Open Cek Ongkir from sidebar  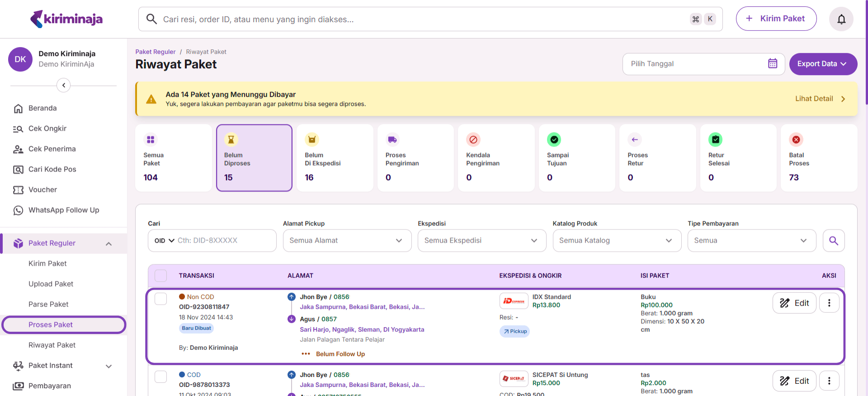click(x=47, y=129)
